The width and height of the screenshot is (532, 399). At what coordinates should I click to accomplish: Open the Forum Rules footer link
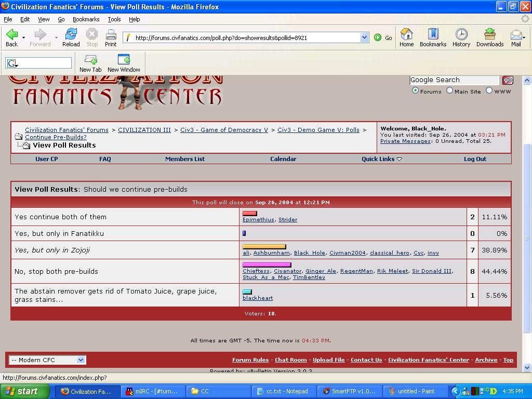point(250,360)
